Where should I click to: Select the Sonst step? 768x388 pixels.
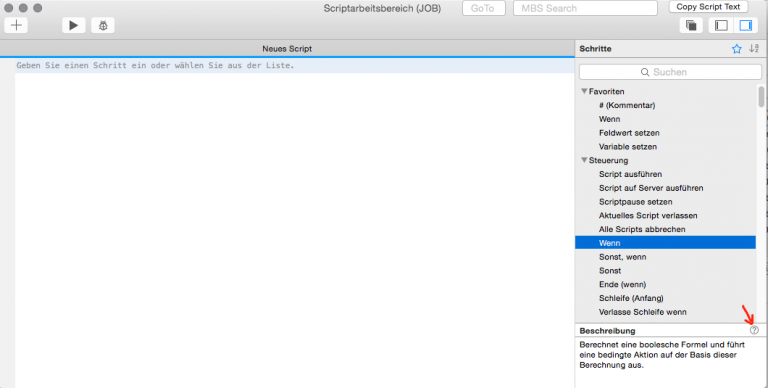[610, 270]
